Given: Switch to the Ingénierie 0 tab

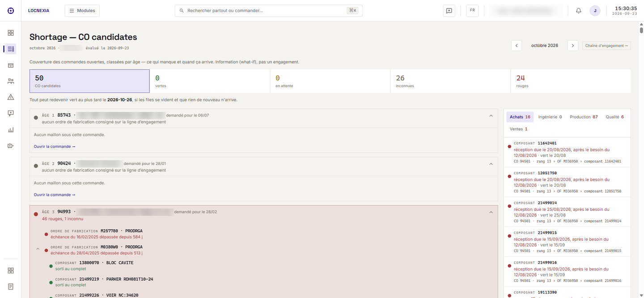Looking at the screenshot, I should click(550, 117).
